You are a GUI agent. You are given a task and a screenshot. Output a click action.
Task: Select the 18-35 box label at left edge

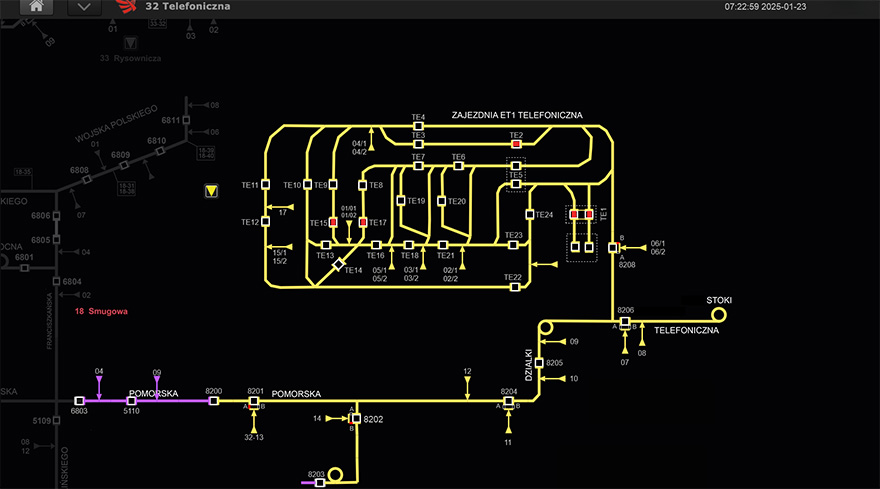pyautogui.click(x=22, y=173)
